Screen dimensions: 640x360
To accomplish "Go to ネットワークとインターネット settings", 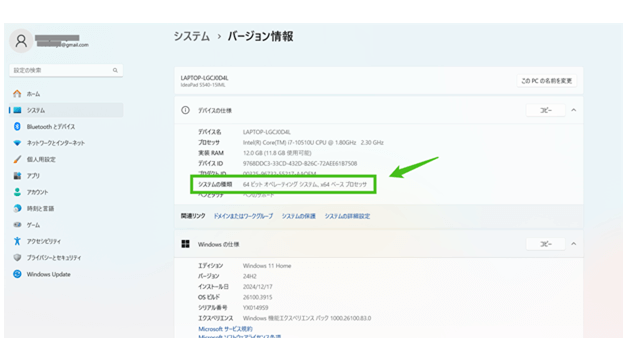I will (x=66, y=143).
